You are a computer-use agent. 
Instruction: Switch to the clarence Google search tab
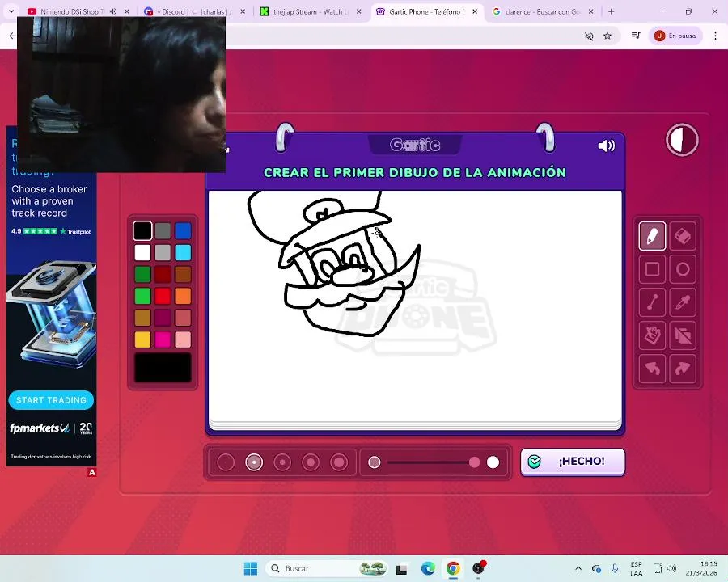pyautogui.click(x=542, y=11)
